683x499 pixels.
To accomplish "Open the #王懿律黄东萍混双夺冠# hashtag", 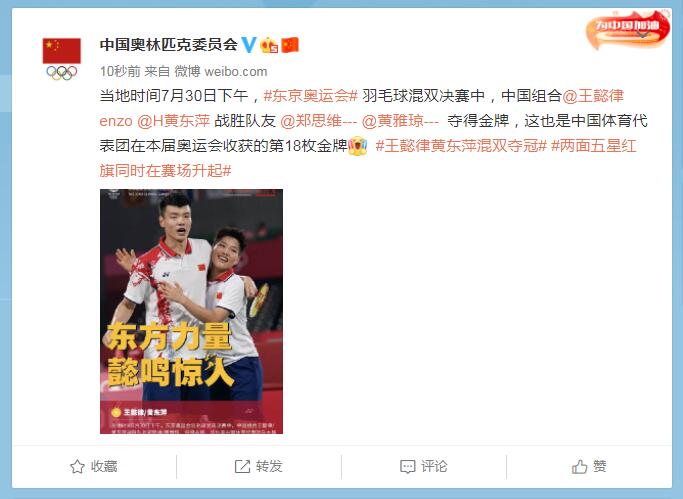I will [461, 146].
